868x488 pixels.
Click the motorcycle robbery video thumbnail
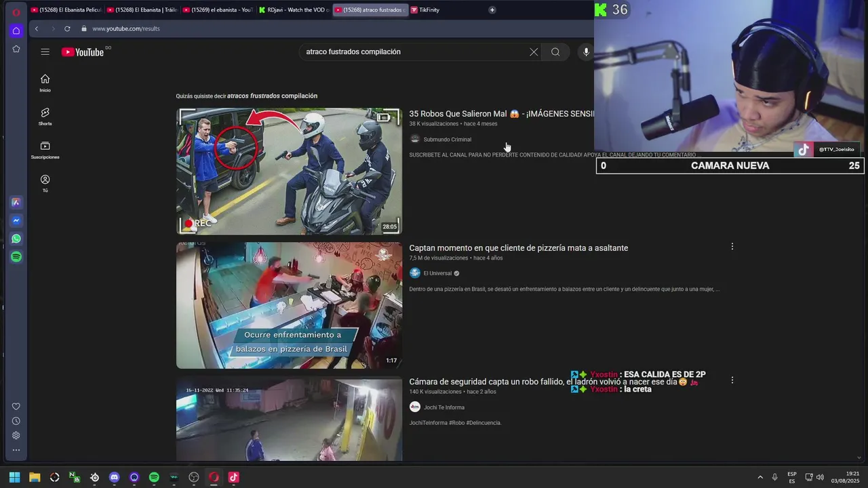click(x=289, y=171)
